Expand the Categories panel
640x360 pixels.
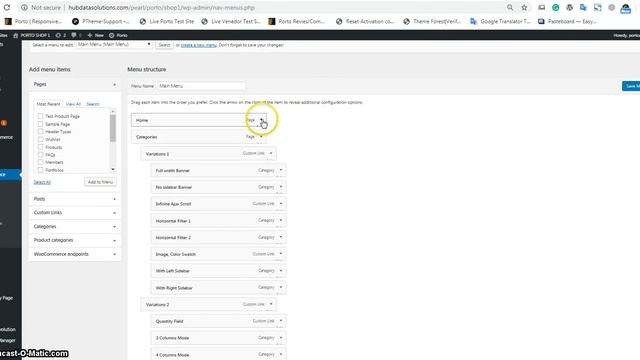pyautogui.click(x=75, y=227)
